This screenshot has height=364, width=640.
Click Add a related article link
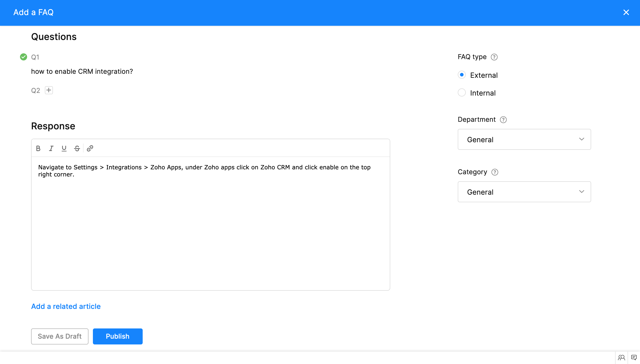click(66, 306)
